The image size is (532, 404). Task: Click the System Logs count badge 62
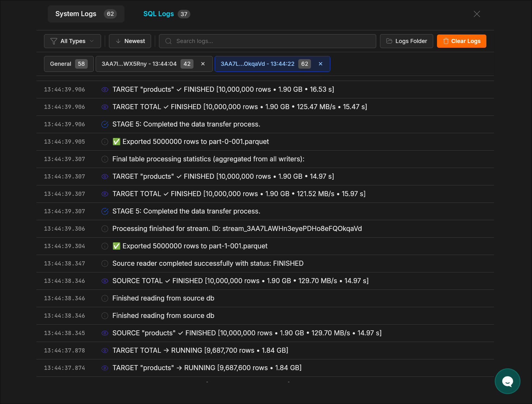tap(110, 14)
